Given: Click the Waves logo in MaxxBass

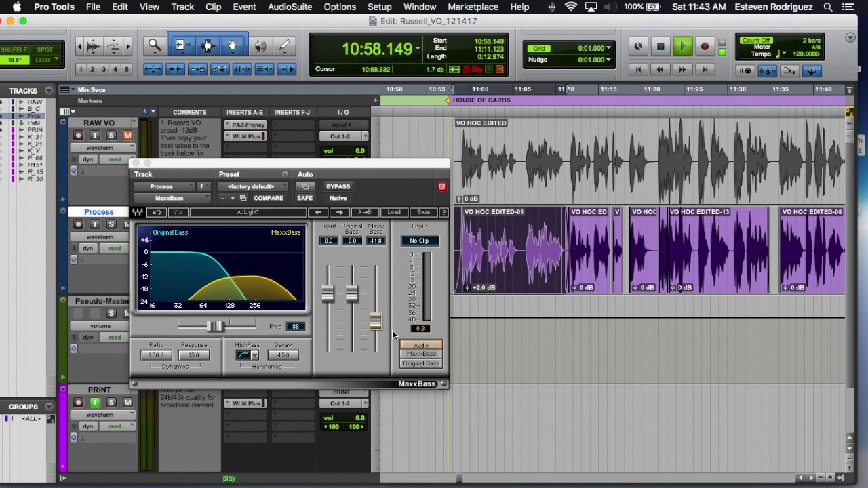Looking at the screenshot, I should pos(138,212).
